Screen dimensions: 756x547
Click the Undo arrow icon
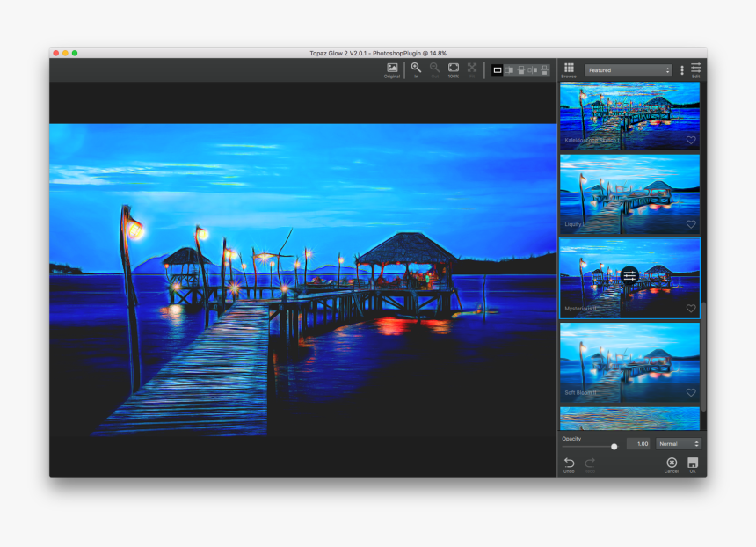tap(569, 463)
